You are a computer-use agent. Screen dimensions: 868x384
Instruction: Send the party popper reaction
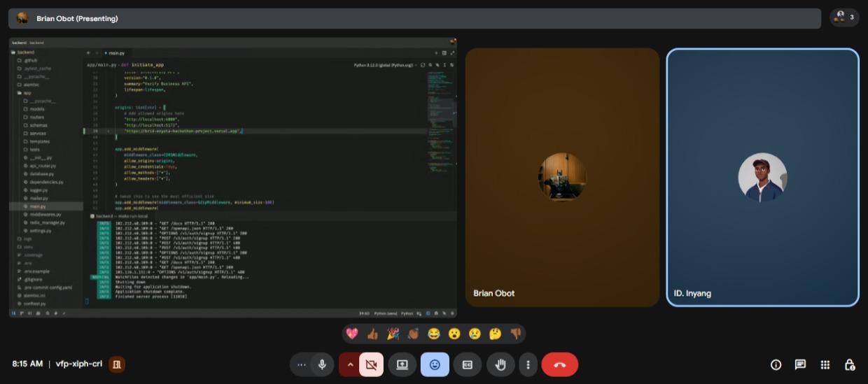coord(393,334)
